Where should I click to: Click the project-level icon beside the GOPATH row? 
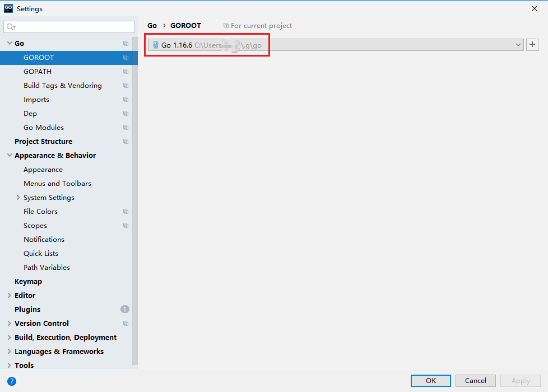click(x=126, y=71)
